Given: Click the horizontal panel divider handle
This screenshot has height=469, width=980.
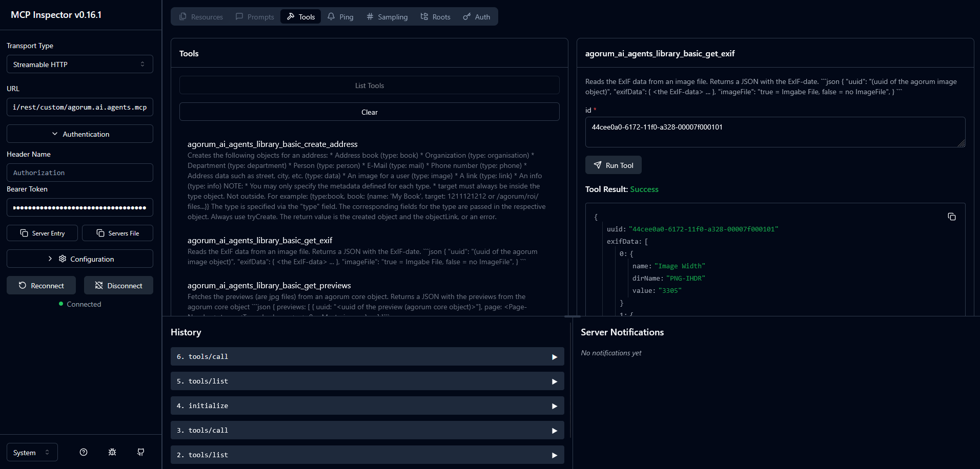Looking at the screenshot, I should click(x=573, y=316).
